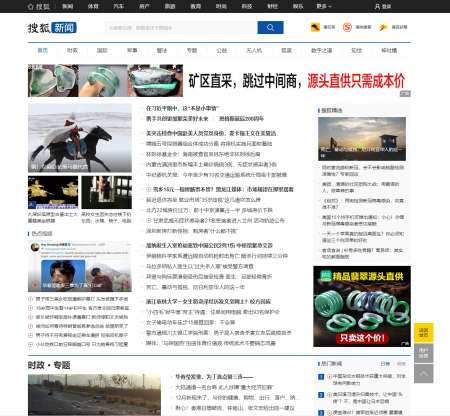450x416 pixels.
Task: Click the back-to-top chevron button
Action: click(x=424, y=374)
